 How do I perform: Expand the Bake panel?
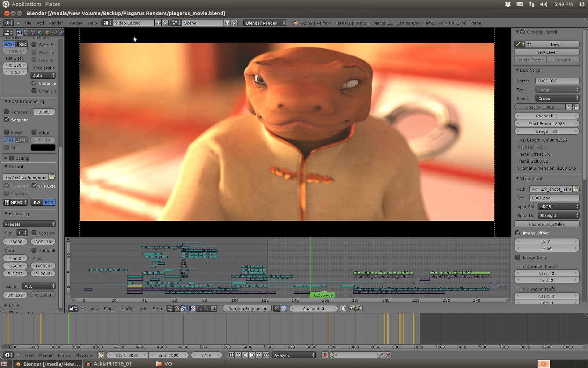point(6,305)
